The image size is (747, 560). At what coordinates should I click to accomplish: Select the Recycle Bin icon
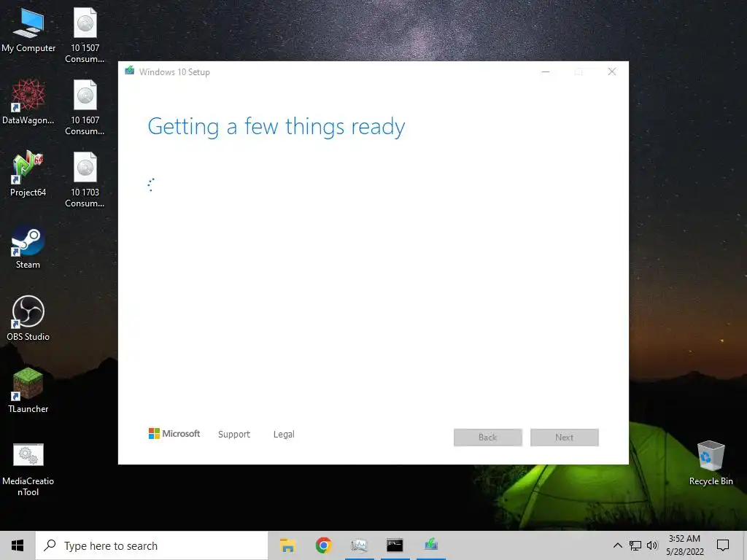[x=711, y=463]
